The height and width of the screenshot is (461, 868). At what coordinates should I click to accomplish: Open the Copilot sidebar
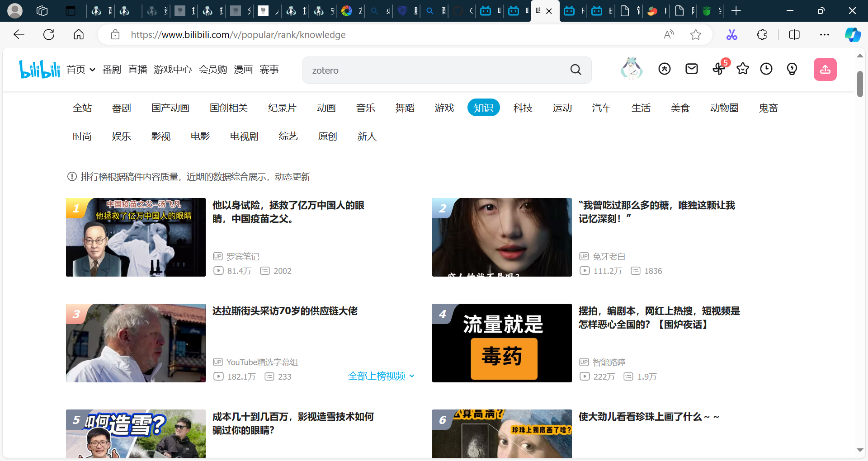[x=853, y=34]
